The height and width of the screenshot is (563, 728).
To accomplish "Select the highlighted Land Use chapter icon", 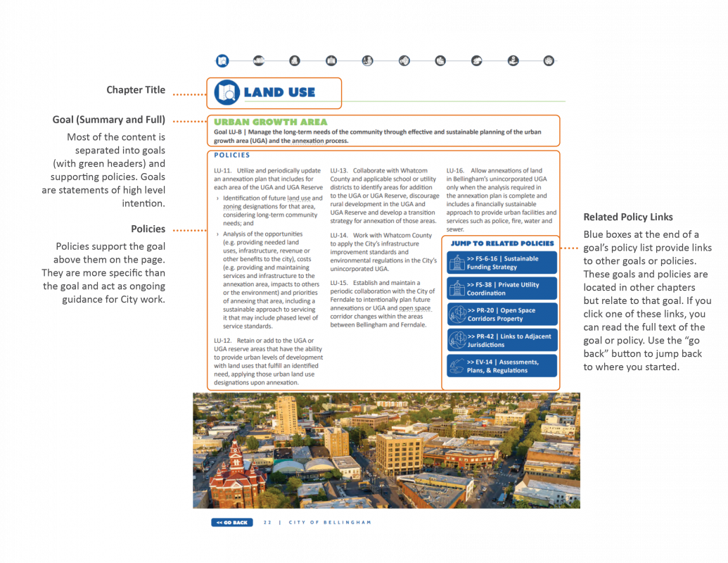I will click(222, 61).
